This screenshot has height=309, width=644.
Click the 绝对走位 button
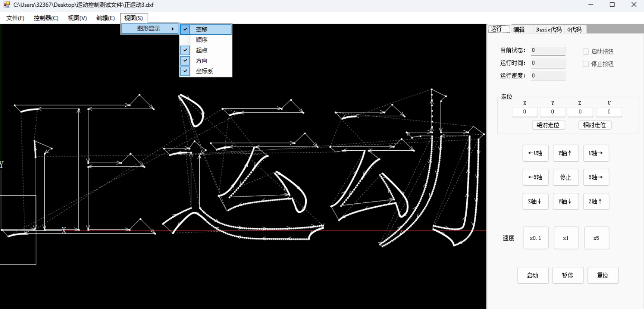pyautogui.click(x=548, y=125)
